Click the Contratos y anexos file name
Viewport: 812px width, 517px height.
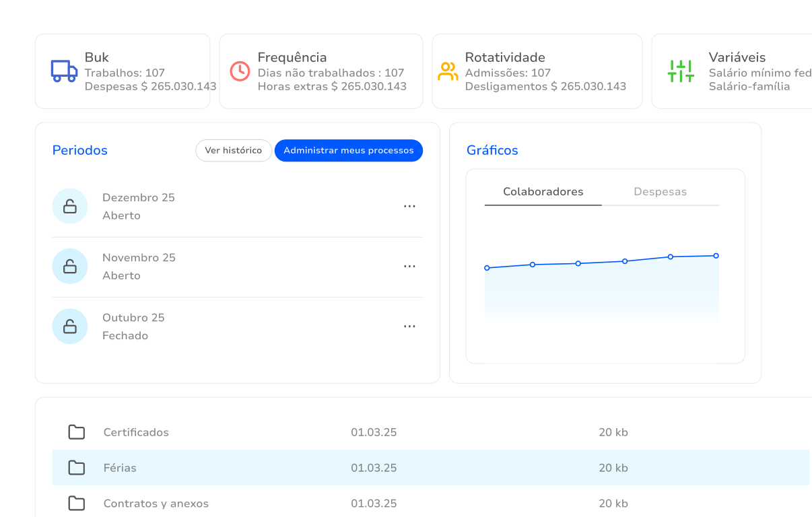tap(156, 504)
